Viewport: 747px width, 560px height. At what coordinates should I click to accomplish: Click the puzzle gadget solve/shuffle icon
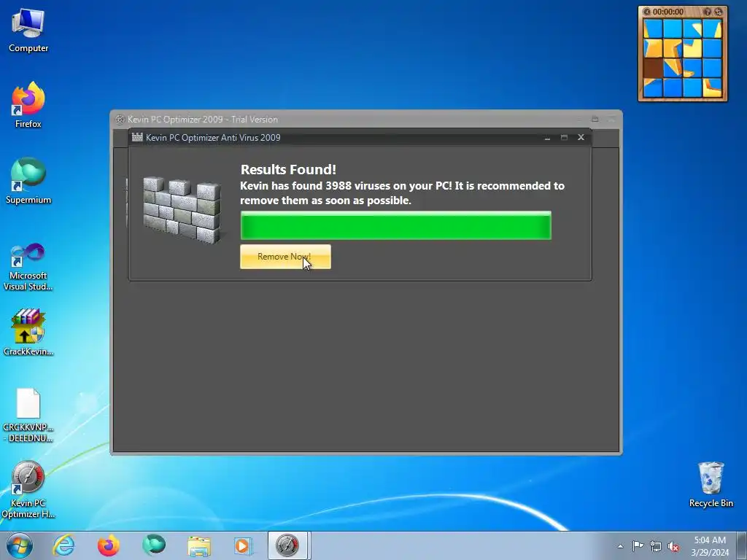pyautogui.click(x=719, y=12)
